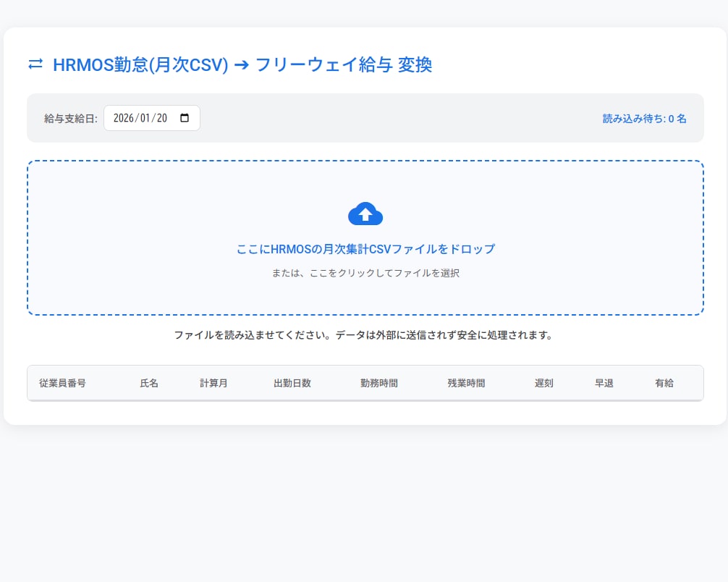Click the 'ファイルを読み込ませてください' instruction message
The width and height of the screenshot is (728, 582).
(363, 335)
